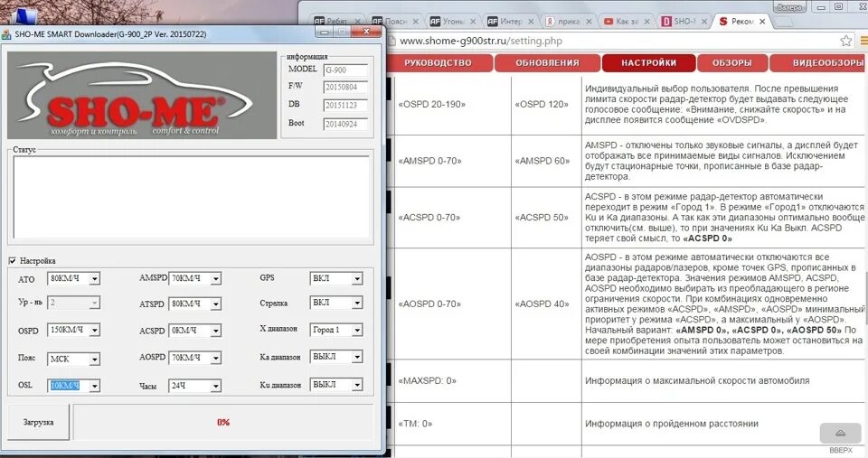The width and height of the screenshot is (868, 458).
Task: Open the Часы 24Ч dropdown
Action: [215, 386]
